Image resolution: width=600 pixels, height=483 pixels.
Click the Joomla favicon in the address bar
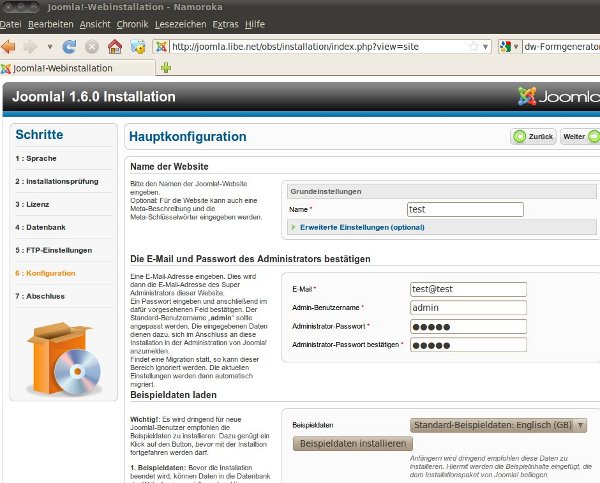[161, 47]
